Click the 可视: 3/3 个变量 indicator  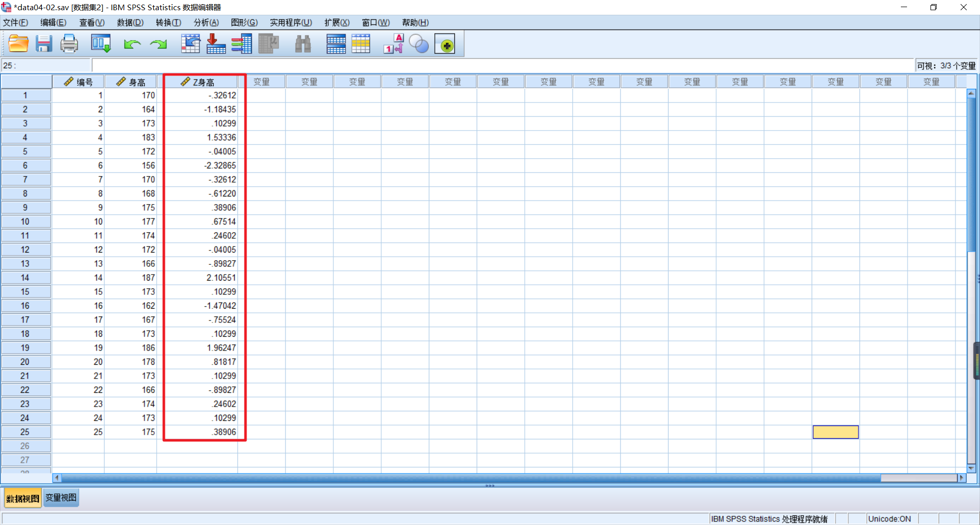point(946,66)
